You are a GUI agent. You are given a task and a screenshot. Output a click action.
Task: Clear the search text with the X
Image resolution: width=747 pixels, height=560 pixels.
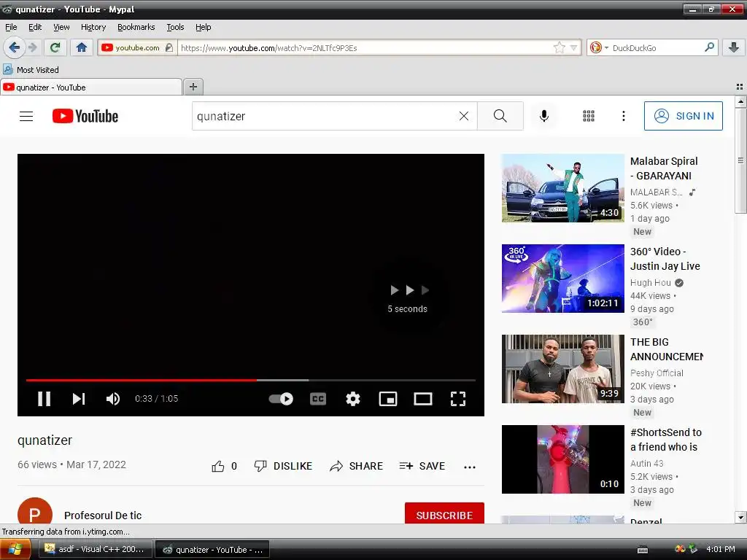point(463,116)
